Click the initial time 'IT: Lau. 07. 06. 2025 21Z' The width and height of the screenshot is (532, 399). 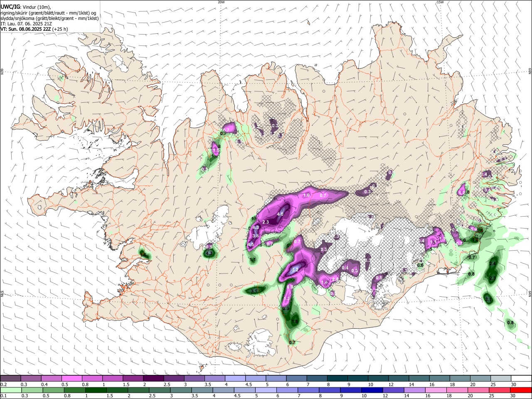point(26,24)
